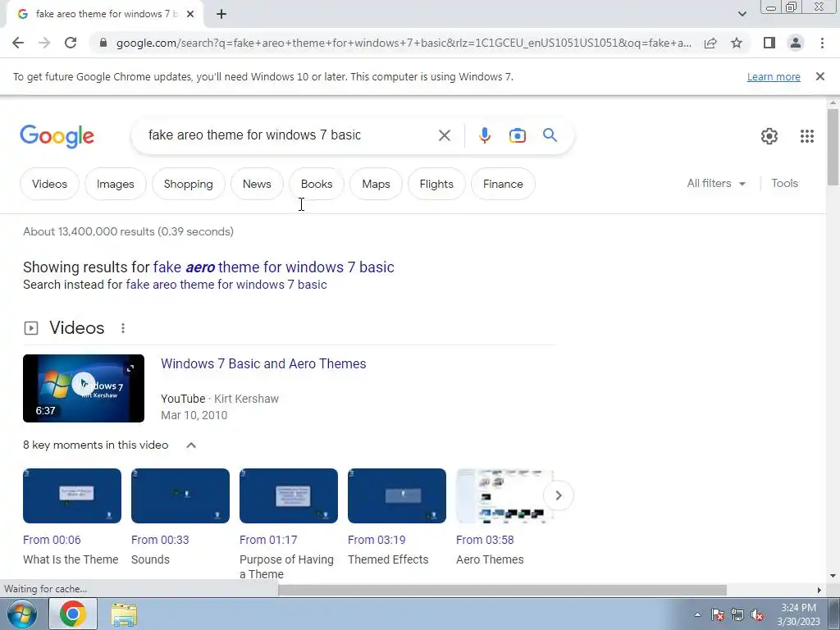The image size is (840, 630).
Task: Click the horizontal scrollbar thumb
Action: point(502,590)
